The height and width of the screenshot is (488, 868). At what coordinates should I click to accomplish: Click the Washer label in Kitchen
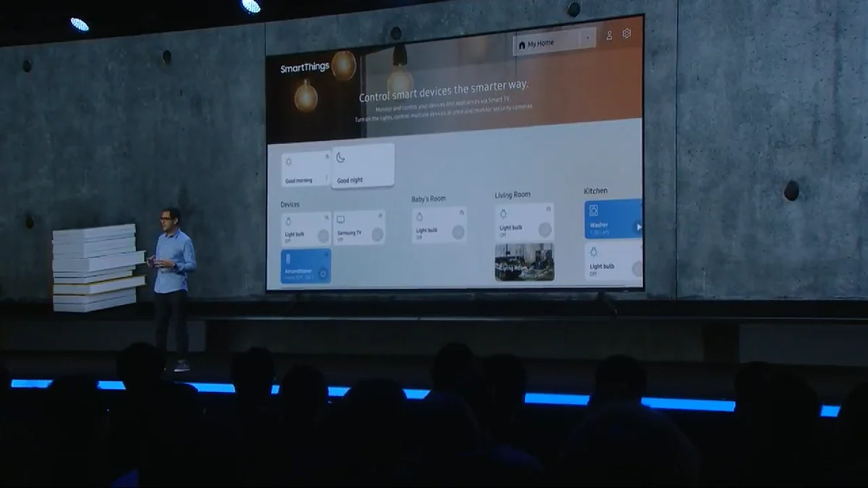point(599,225)
